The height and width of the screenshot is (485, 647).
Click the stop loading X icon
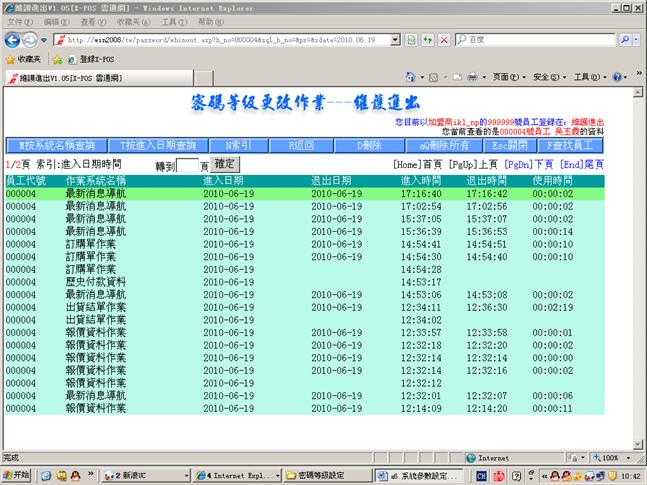point(443,40)
